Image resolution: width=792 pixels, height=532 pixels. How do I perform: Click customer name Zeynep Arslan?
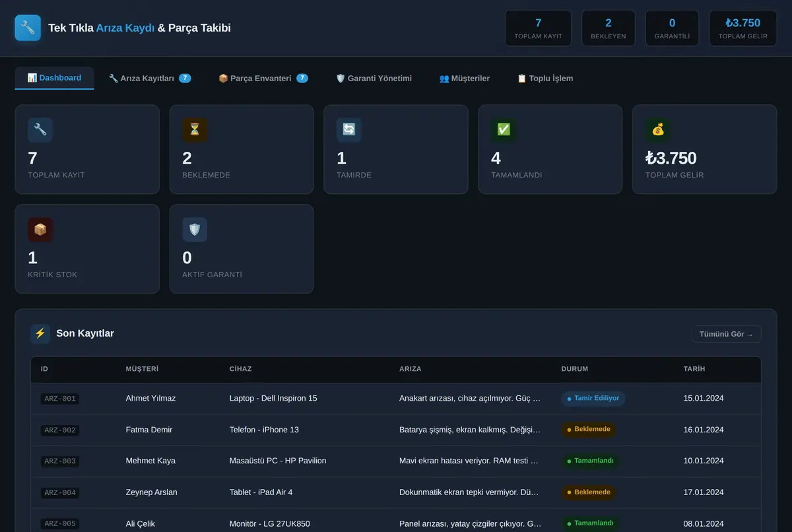coord(152,492)
